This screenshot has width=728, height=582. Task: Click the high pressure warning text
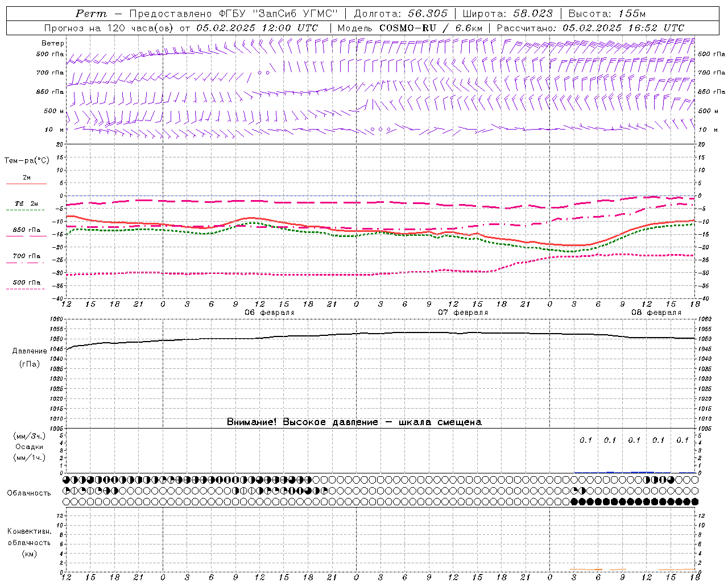tap(354, 422)
